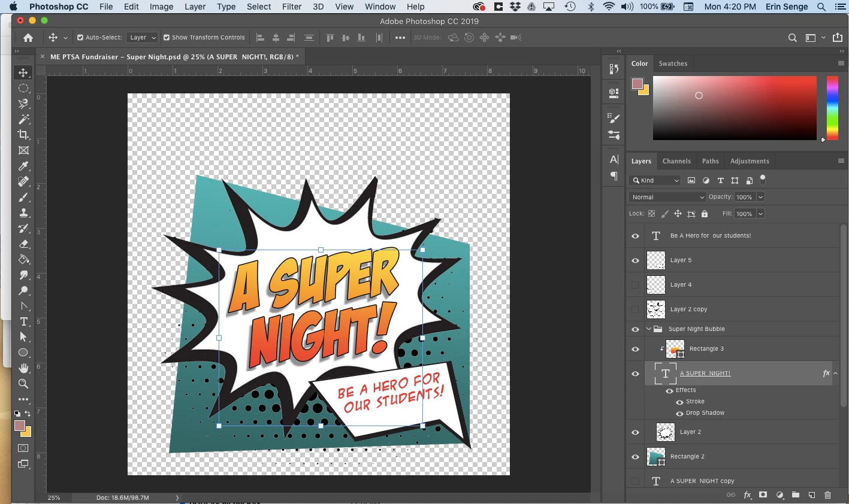Viewport: 849px width, 504px height.
Task: Open the Filter menu
Action: [291, 7]
